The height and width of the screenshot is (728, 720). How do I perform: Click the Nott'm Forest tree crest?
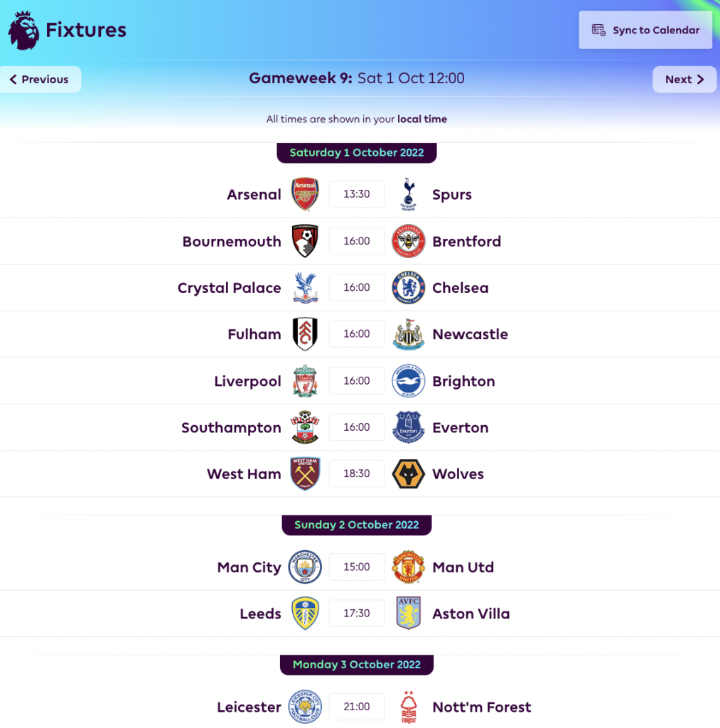pyautogui.click(x=409, y=707)
